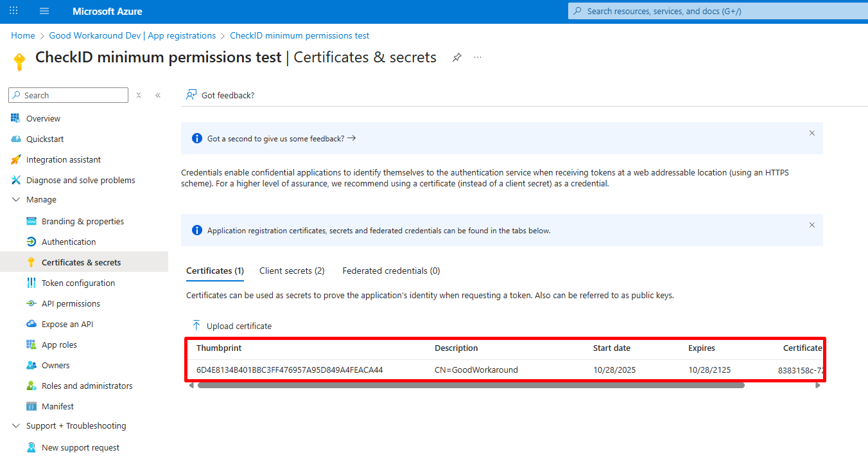Click the horizontal scrollbar under certificates table
Screen dimensions: 868x464
[x=471, y=386]
